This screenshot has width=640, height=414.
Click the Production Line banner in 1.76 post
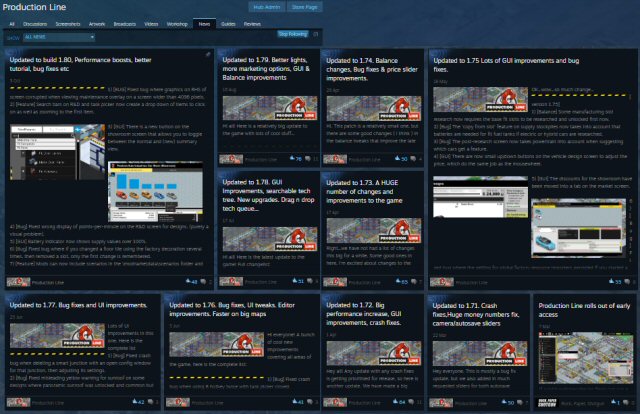[x=217, y=344]
